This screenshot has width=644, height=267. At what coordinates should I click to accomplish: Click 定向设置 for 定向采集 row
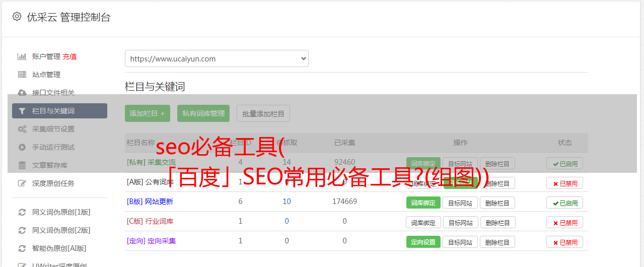pyautogui.click(x=423, y=242)
